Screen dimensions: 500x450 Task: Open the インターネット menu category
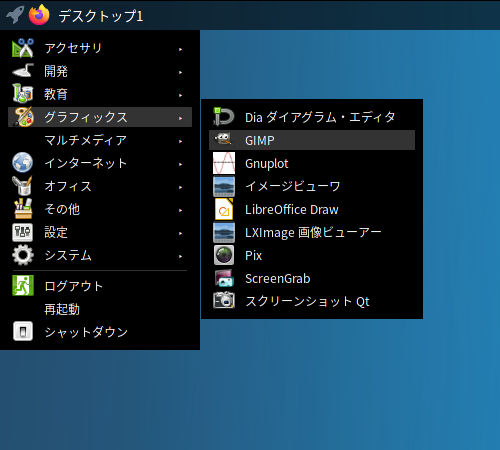pos(100,163)
